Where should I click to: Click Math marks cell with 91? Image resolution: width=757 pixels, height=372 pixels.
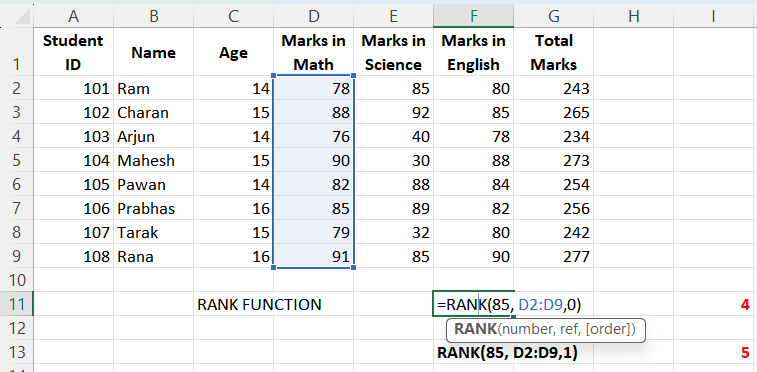[314, 256]
